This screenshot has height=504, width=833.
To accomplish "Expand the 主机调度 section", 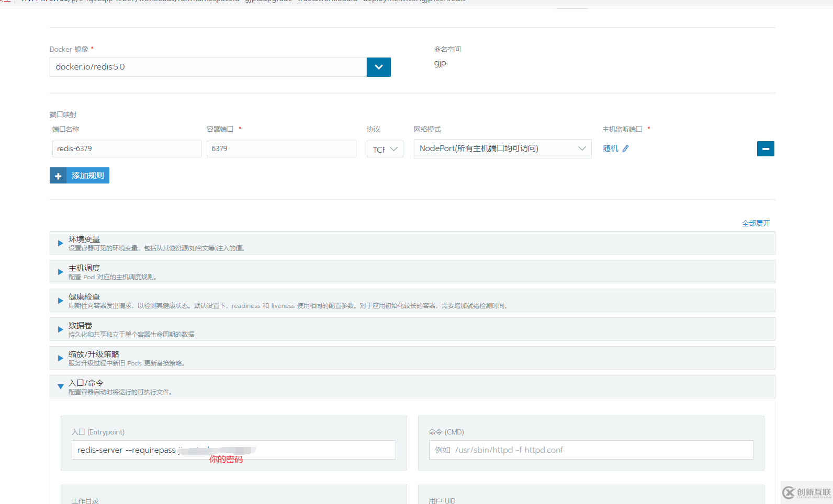I will 412,272.
